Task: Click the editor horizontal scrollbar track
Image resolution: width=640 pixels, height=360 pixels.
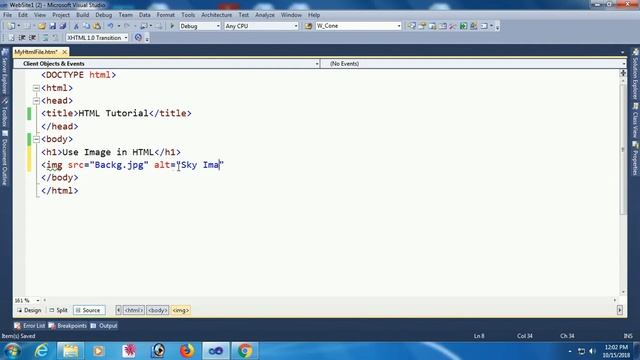Action: pyautogui.click(x=330, y=300)
